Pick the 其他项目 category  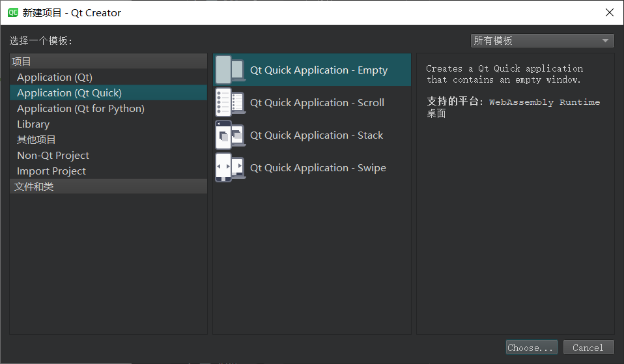[x=36, y=140]
